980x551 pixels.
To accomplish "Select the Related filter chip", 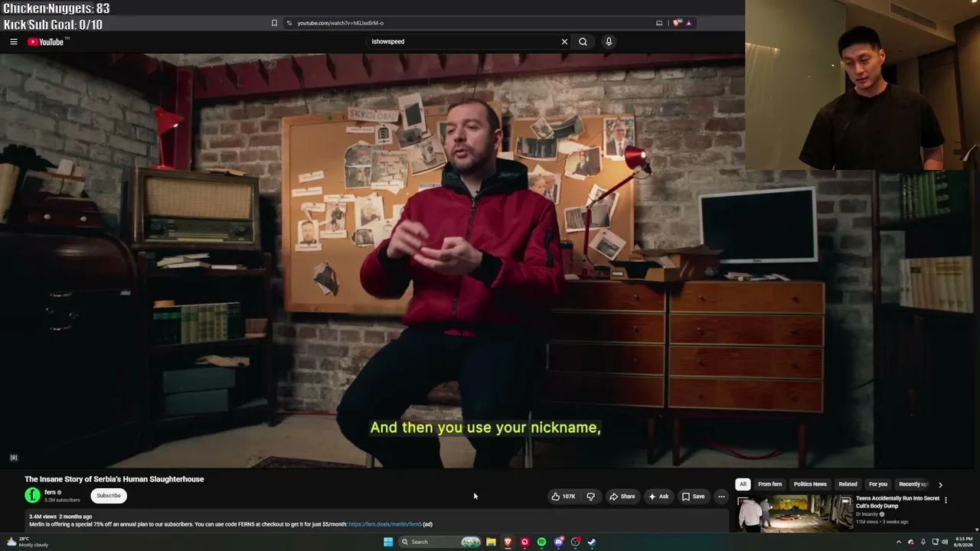I will (x=848, y=484).
